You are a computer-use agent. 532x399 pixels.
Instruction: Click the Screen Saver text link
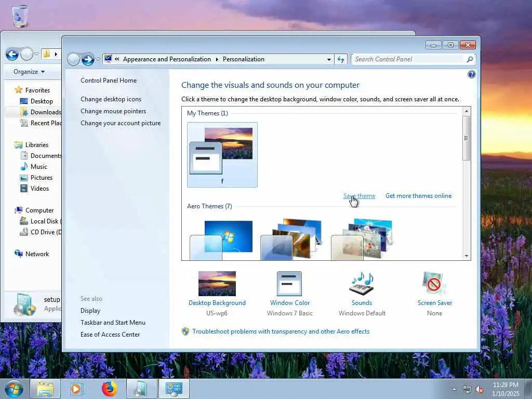point(435,303)
